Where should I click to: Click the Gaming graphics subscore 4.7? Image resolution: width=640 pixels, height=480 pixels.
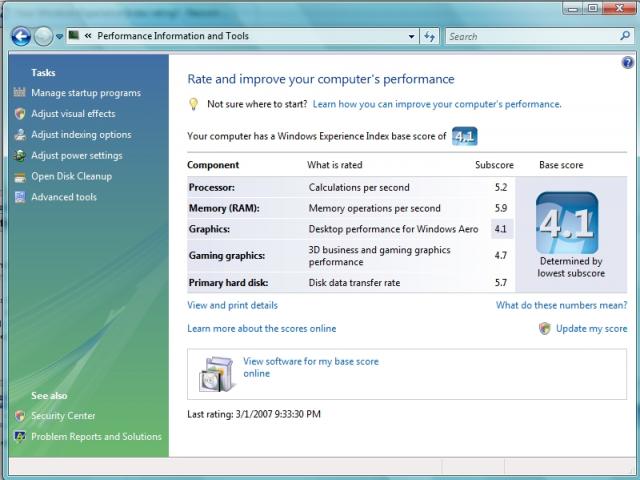point(501,256)
